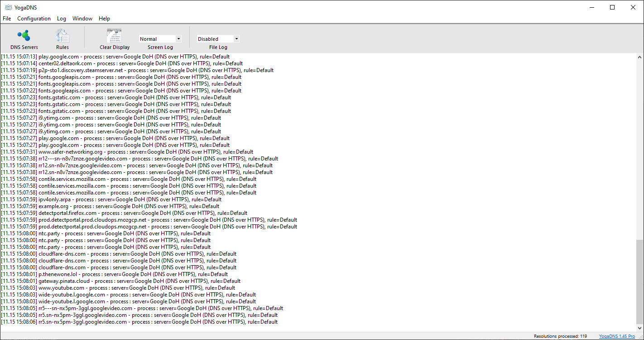Viewport: 644px width, 340px height.
Task: Open the Window menu
Action: click(x=82, y=19)
